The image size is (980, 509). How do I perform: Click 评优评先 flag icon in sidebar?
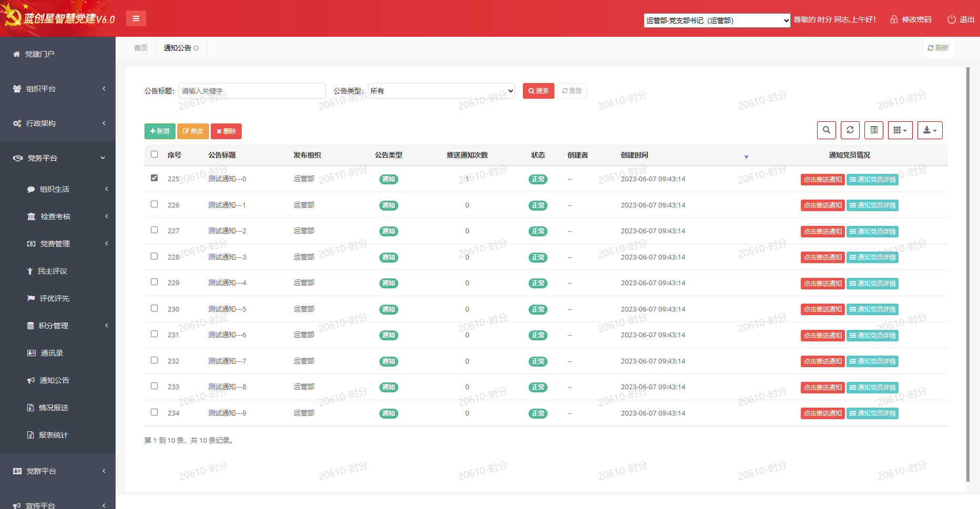tap(31, 298)
